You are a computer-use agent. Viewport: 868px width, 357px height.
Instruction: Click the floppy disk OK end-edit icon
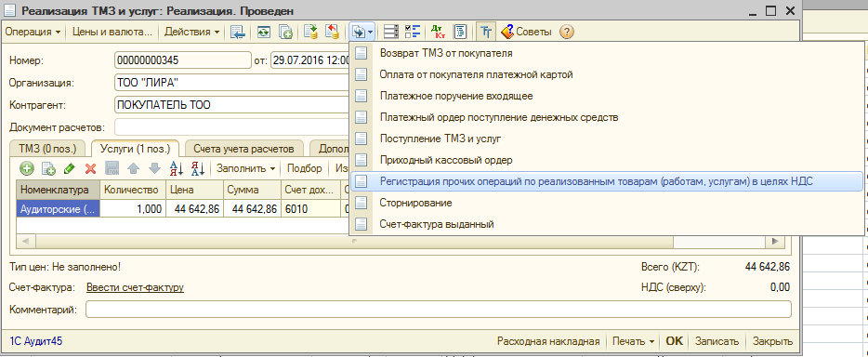click(x=112, y=167)
